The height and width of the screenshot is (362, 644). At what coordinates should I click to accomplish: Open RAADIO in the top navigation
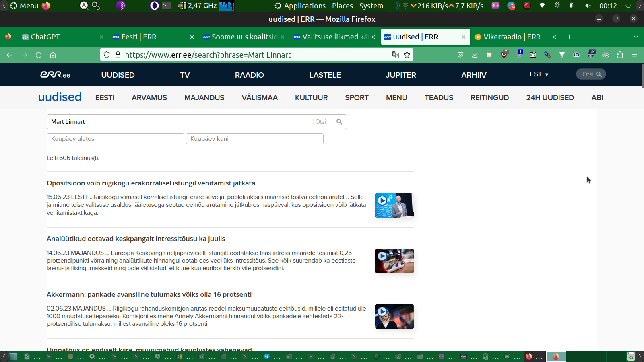click(x=250, y=75)
